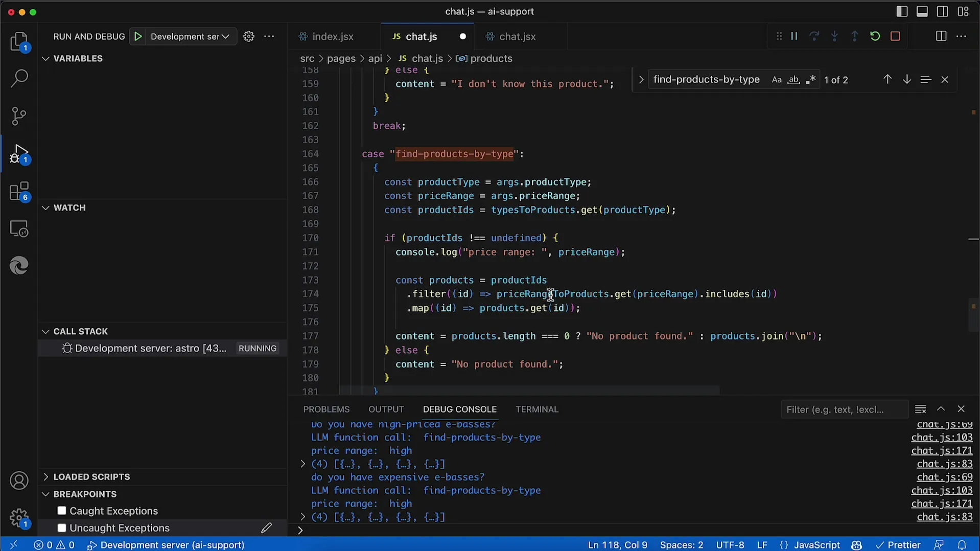Click Step Into in debug toolbar
Image resolution: width=980 pixels, height=551 pixels.
point(834,36)
